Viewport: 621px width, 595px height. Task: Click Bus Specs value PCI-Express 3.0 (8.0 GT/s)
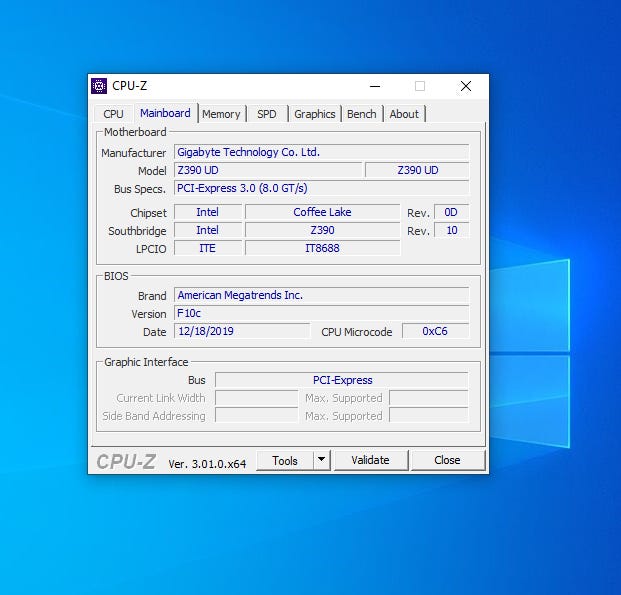pyautogui.click(x=322, y=188)
